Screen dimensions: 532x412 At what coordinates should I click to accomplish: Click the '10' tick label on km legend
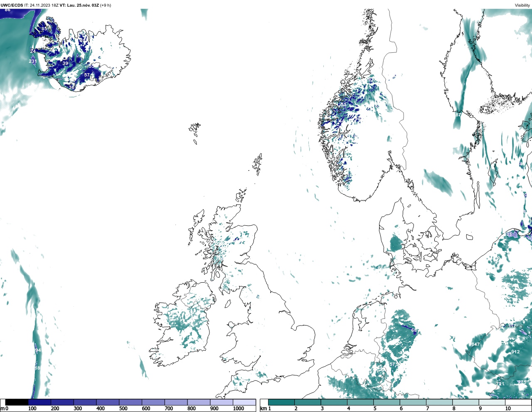(508, 409)
